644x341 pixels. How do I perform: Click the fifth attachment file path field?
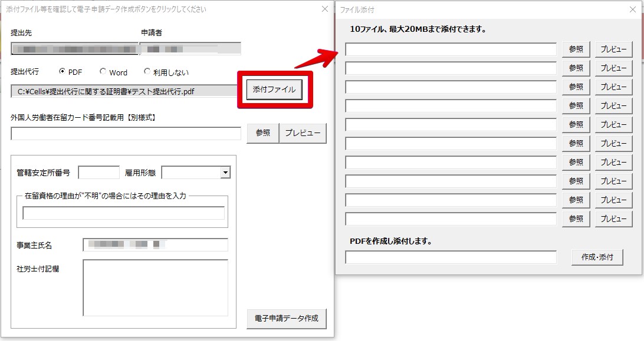(x=451, y=125)
